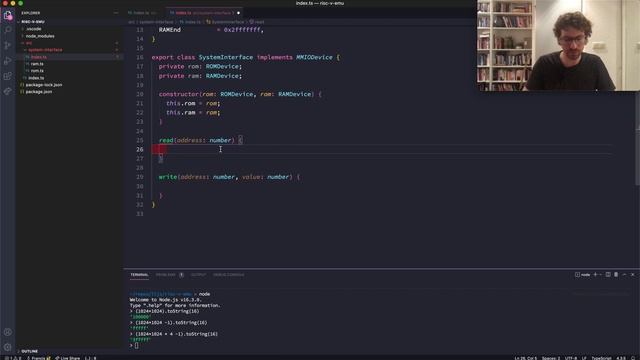Collapse the system-interface folder

pos(45,50)
